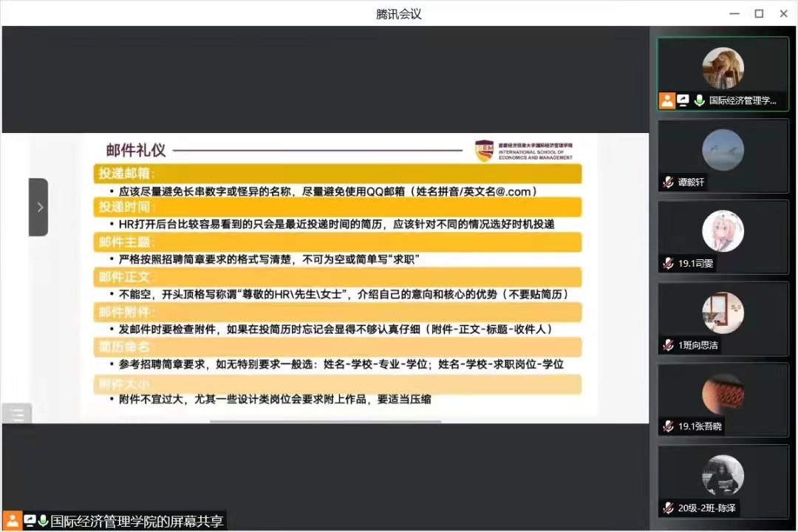Image resolution: width=798 pixels, height=532 pixels.
Task: Click the 腾讯会议 title in the title bar
Action: [398, 13]
